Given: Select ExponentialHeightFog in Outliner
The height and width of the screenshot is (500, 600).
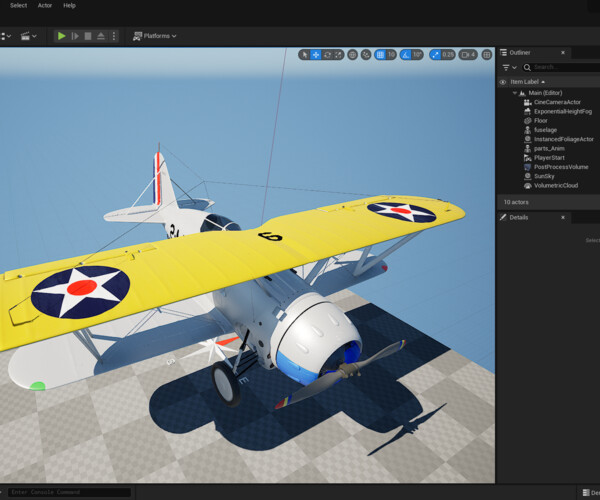Looking at the screenshot, I should pos(563,111).
